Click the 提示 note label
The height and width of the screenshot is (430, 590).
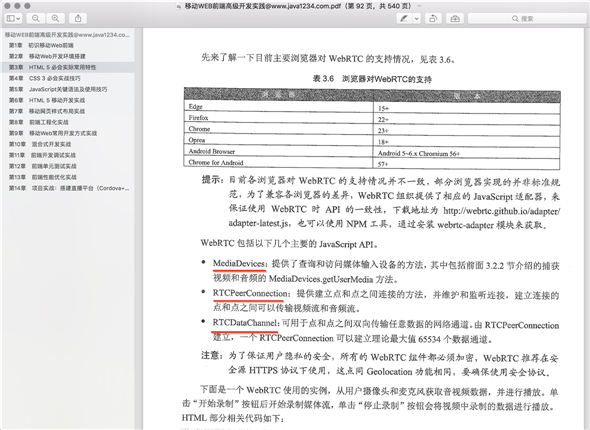coord(213,180)
